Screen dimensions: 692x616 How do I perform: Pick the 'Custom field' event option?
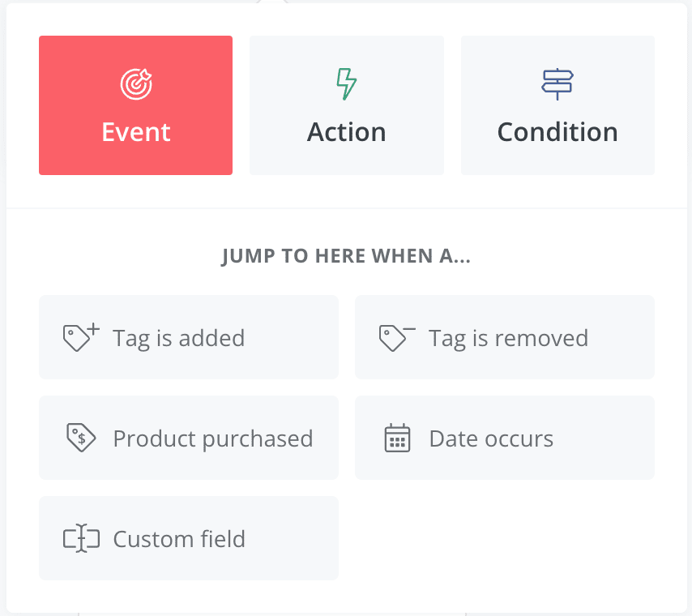click(x=189, y=538)
